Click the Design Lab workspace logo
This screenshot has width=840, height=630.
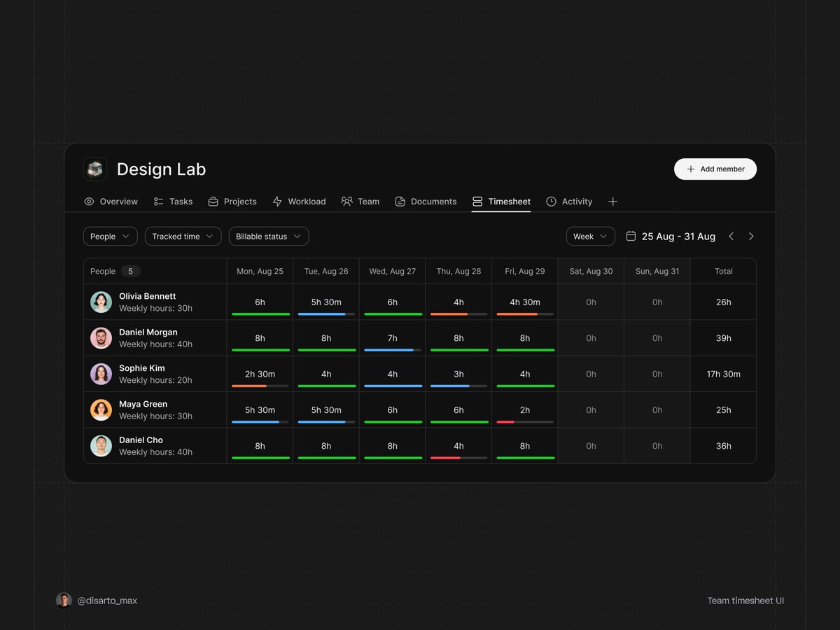coord(95,169)
